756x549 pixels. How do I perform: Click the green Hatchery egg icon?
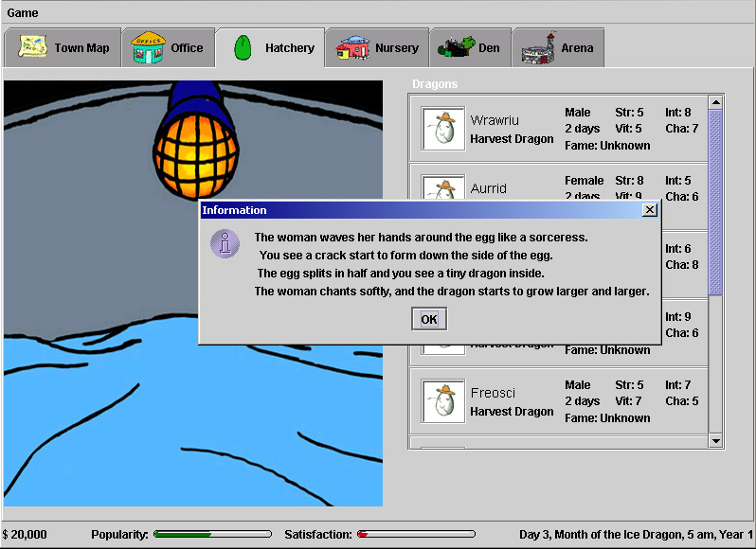point(243,47)
